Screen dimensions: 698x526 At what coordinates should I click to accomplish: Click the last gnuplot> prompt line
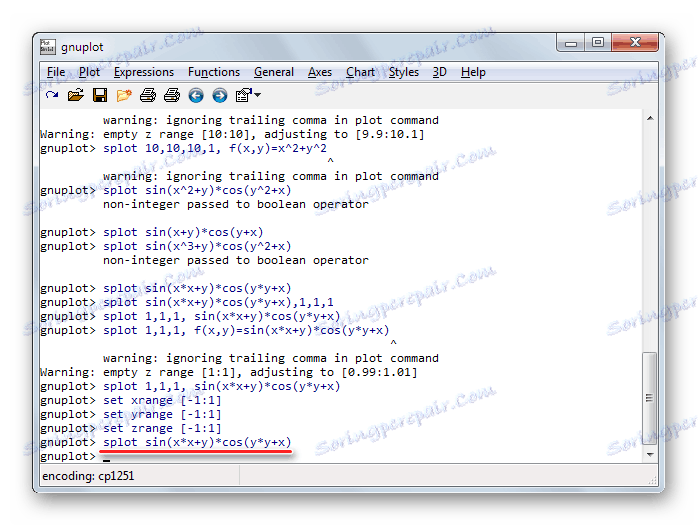pos(75,457)
